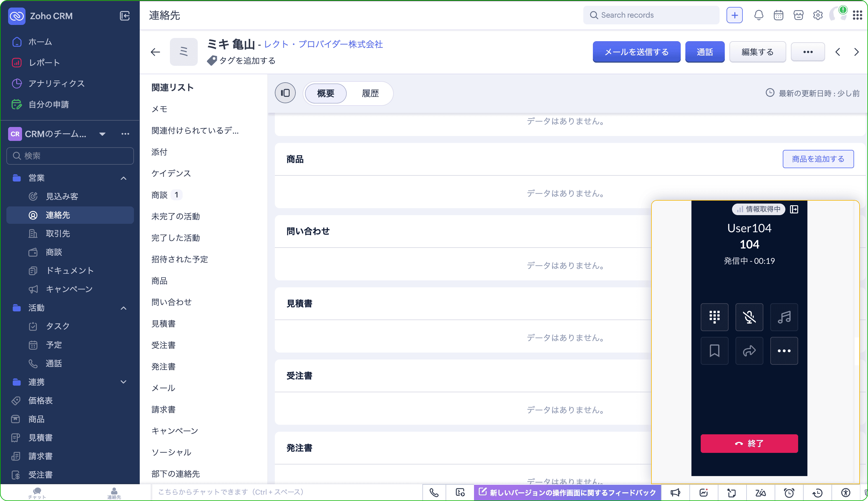
Task: Switch to the 履歴 tab
Action: pyautogui.click(x=370, y=93)
